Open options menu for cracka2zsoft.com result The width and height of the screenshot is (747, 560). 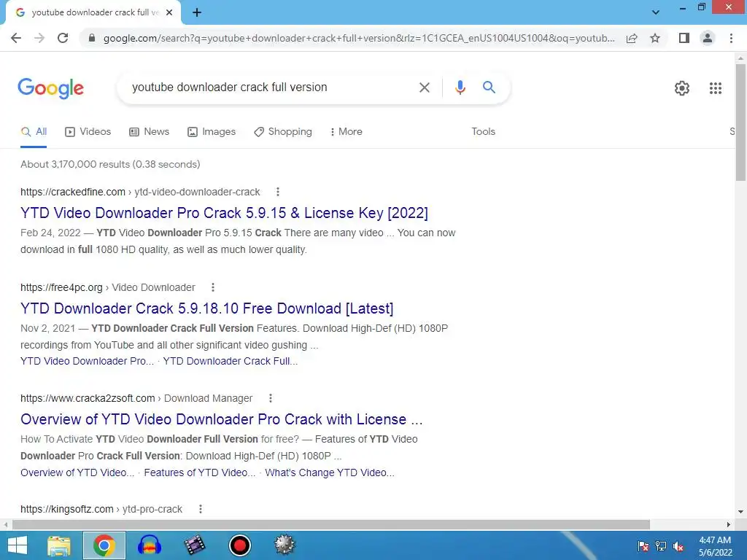[x=270, y=398]
